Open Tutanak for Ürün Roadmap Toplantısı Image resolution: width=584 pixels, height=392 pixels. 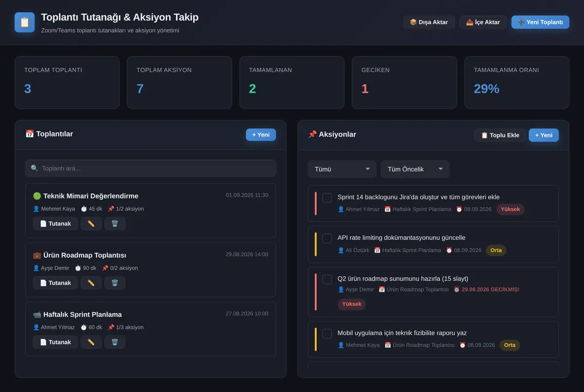55,283
